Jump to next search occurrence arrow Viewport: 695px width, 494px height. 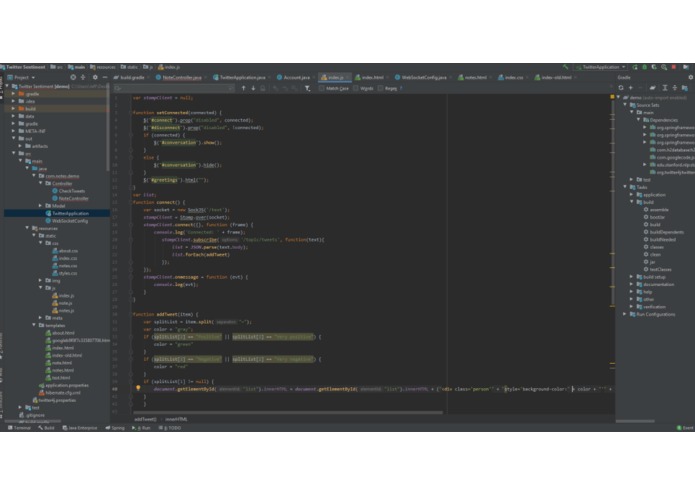(x=253, y=88)
